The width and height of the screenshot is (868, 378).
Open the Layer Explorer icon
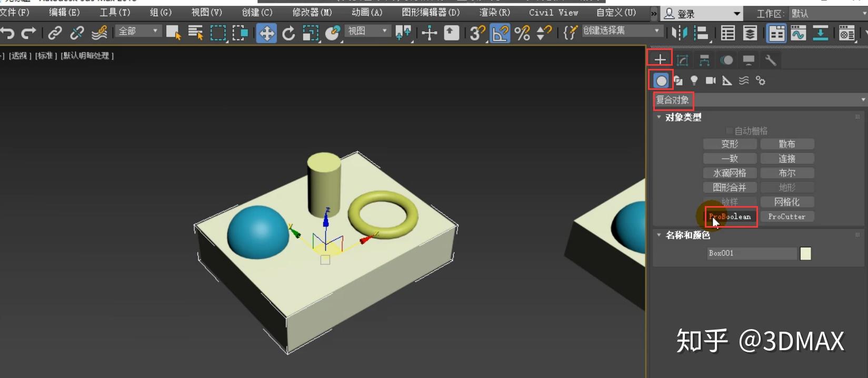[750, 33]
